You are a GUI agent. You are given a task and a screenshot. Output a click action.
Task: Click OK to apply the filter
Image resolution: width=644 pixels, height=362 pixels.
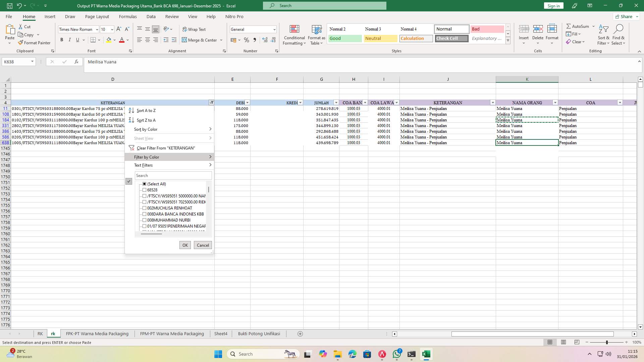(x=185, y=245)
